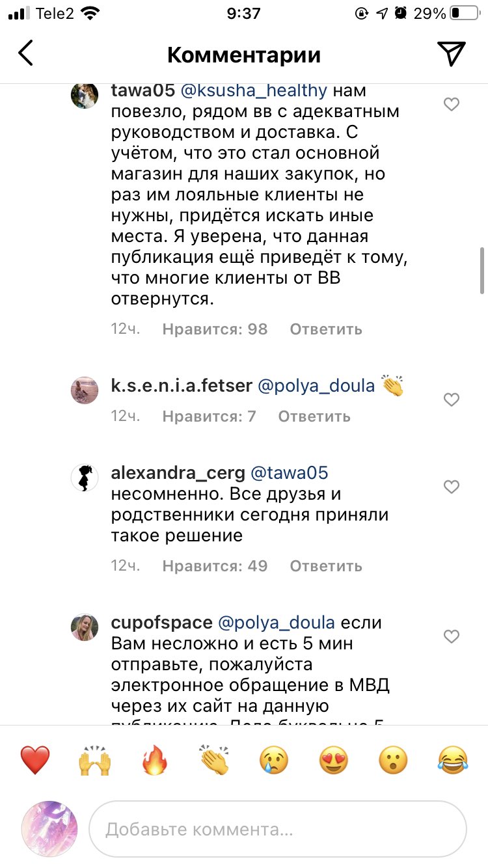Image resolution: width=488 pixels, height=868 pixels.
Task: Insert surprised face emoji reaction
Action: click(x=393, y=759)
